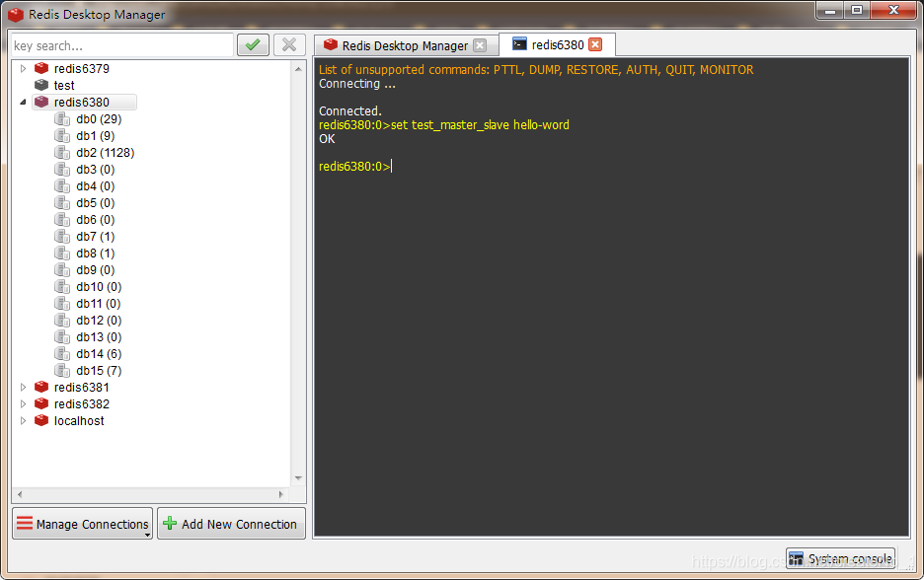Click the 'OK' response in console
Image resolution: width=924 pixels, height=580 pixels.
pyautogui.click(x=327, y=139)
